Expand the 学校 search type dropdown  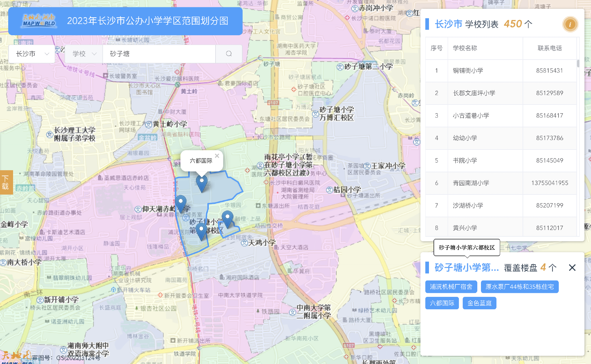pyautogui.click(x=84, y=54)
